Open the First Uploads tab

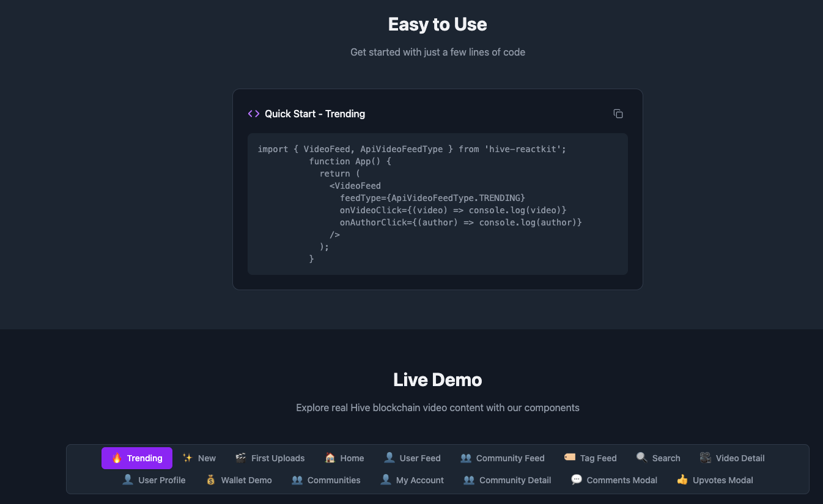[x=270, y=458]
